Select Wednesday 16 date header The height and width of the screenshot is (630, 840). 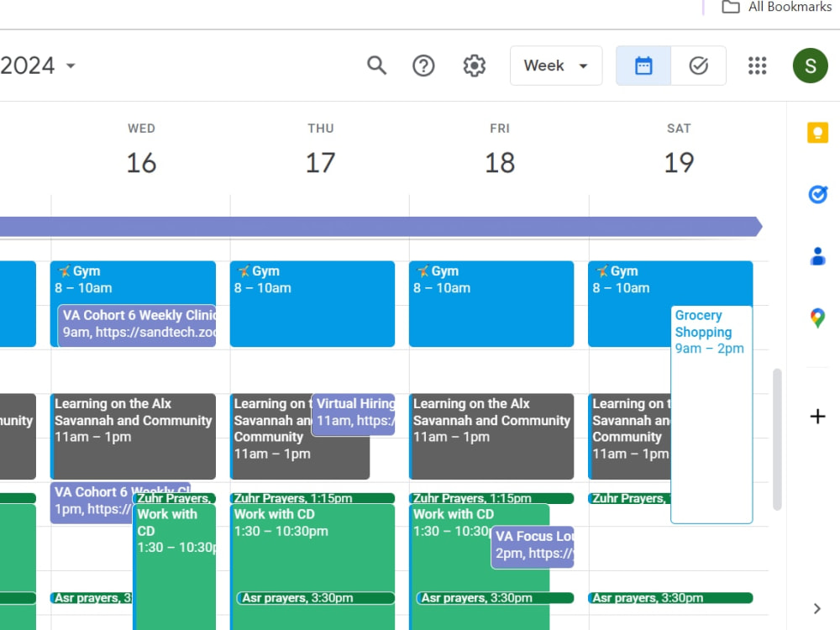[141, 162]
